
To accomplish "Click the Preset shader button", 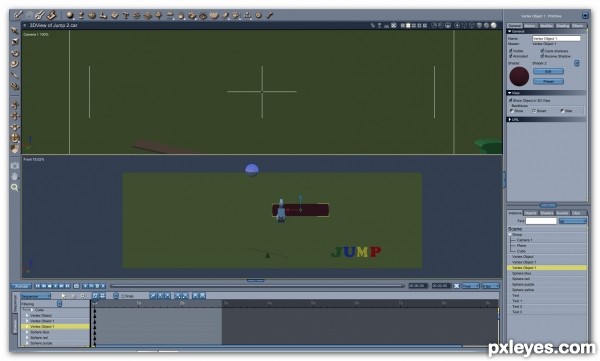I will tap(548, 81).
